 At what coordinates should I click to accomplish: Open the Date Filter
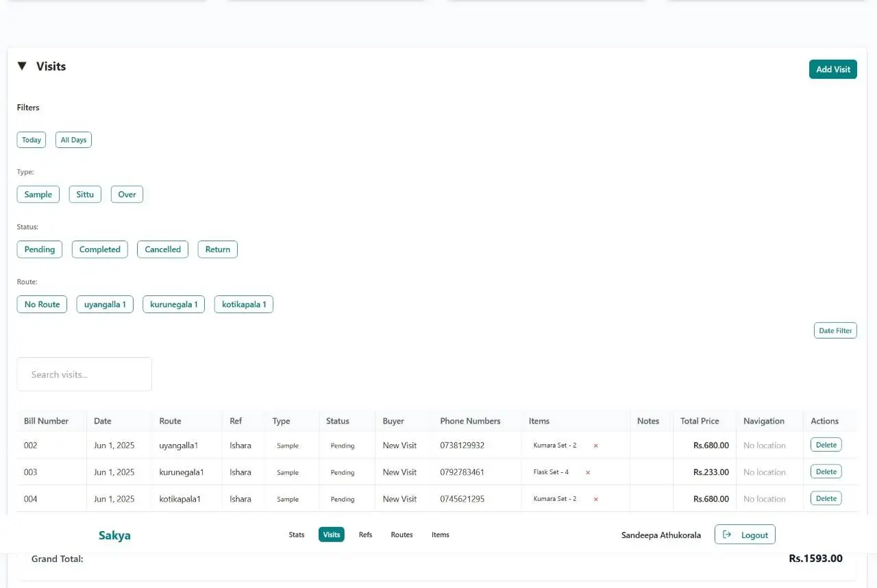pyautogui.click(x=835, y=330)
